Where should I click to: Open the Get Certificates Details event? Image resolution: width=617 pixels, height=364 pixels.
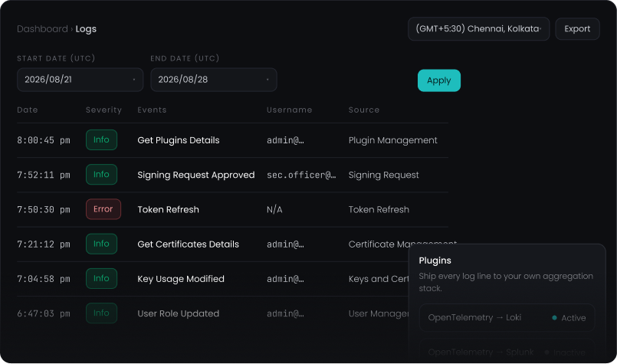pos(188,244)
